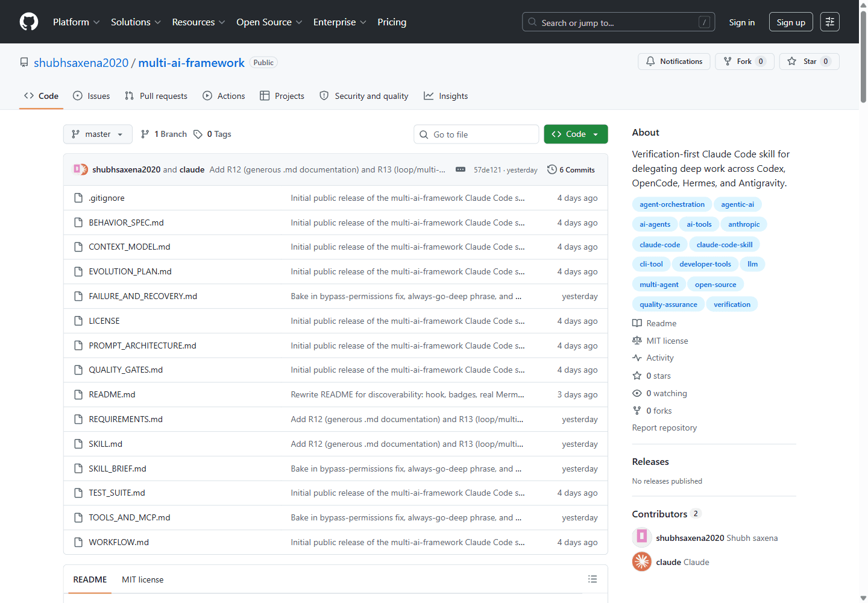The height and width of the screenshot is (603, 868).
Task: Open the Releases heading link
Action: click(x=650, y=461)
